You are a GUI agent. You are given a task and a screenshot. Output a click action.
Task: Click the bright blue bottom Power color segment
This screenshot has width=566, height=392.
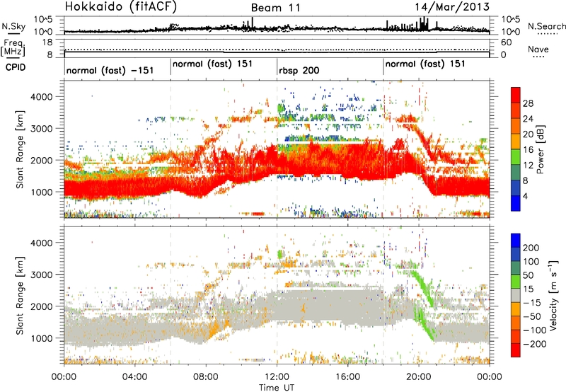(x=516, y=203)
